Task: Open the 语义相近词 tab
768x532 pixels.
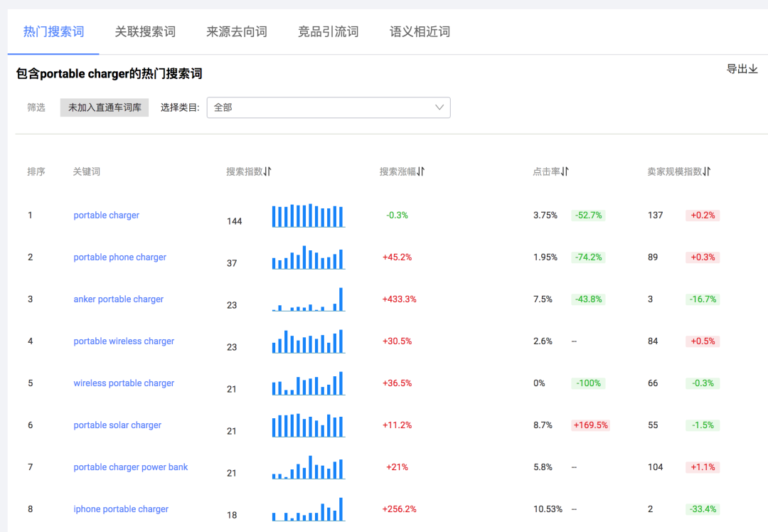Action: coord(419,32)
